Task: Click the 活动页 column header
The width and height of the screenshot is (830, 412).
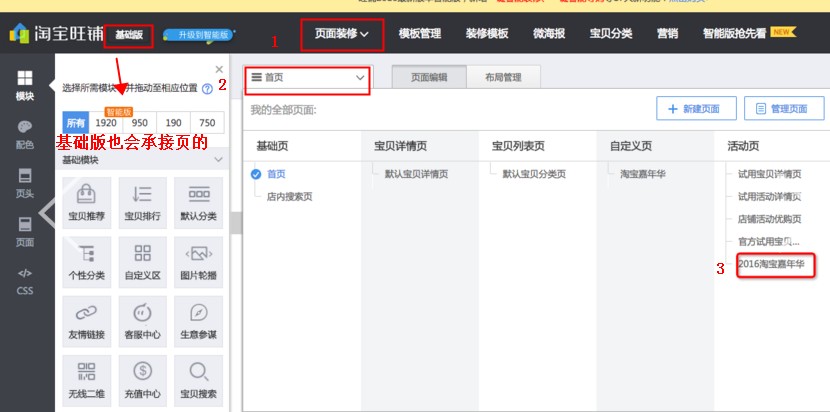Action: [x=743, y=146]
